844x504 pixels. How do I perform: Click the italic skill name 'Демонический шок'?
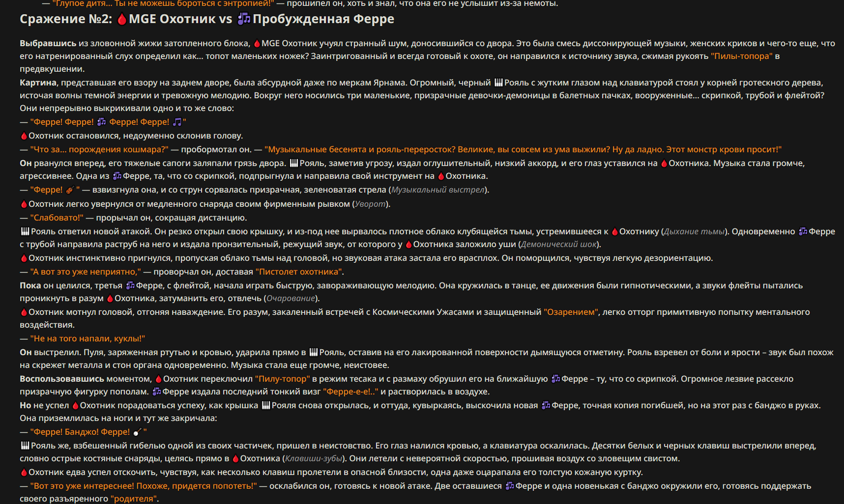pyautogui.click(x=559, y=244)
